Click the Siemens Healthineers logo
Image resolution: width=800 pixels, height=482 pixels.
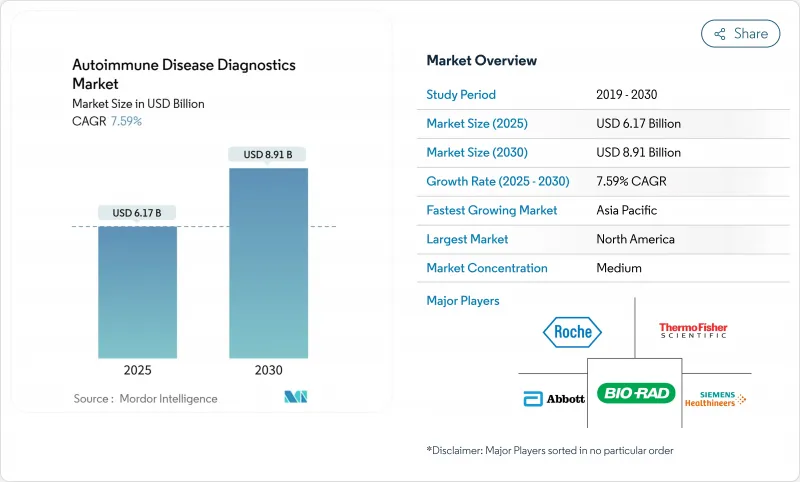click(x=715, y=397)
